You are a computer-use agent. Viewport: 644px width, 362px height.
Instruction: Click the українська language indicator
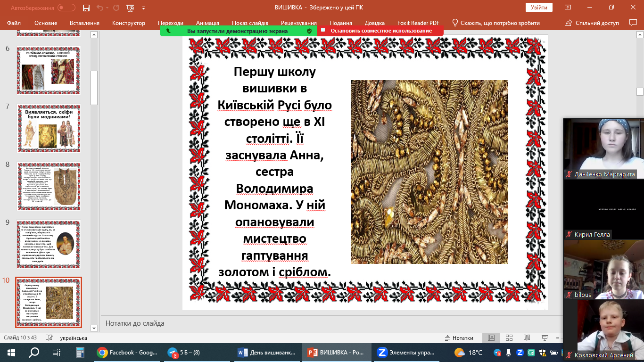point(74,338)
